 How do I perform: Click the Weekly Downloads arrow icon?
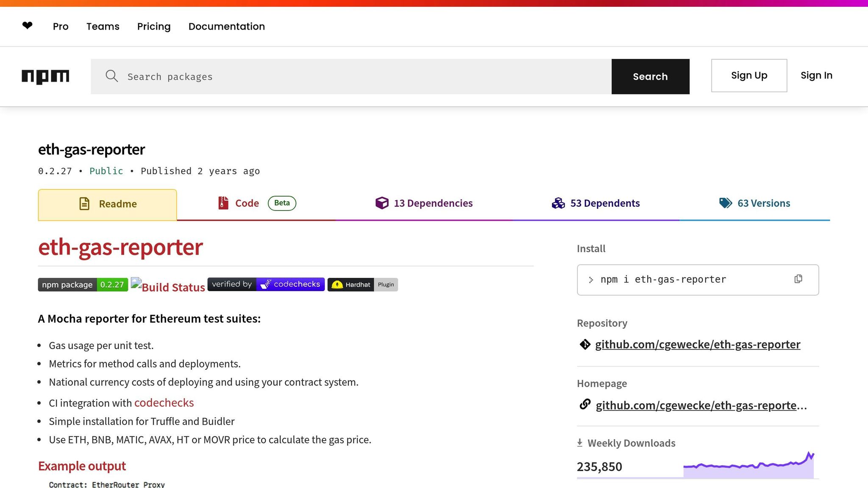pos(580,443)
